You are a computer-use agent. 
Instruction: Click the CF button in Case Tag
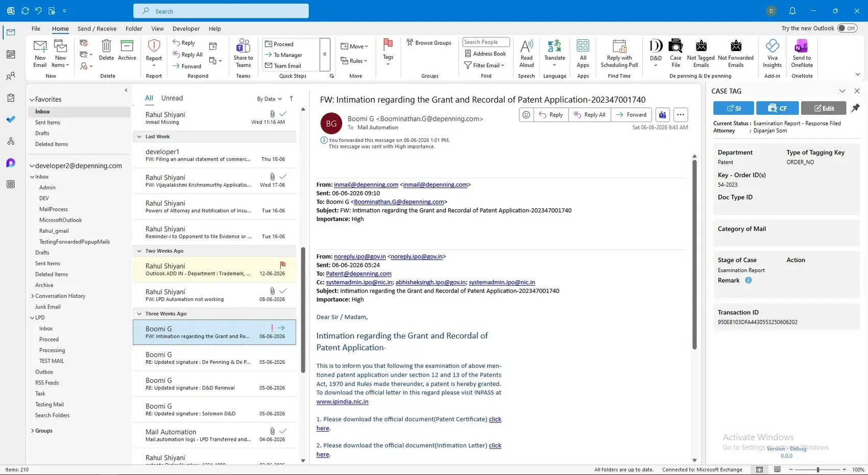[777, 108]
